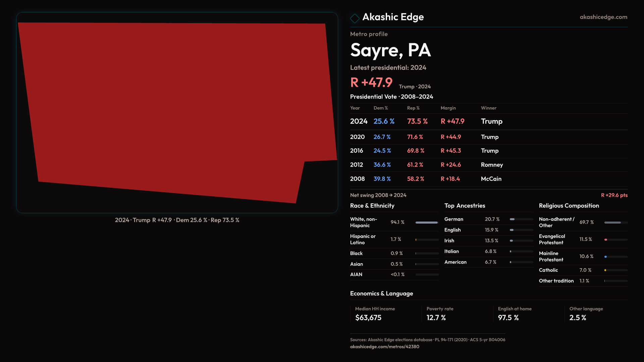644x362 pixels.
Task: Click the Akashic Edge diamond logo icon
Action: (x=355, y=18)
